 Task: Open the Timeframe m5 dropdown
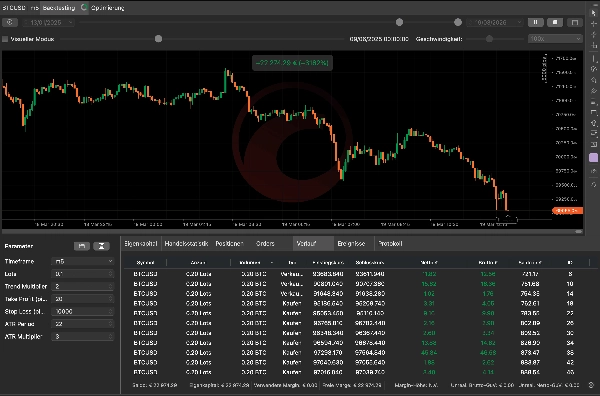click(83, 261)
